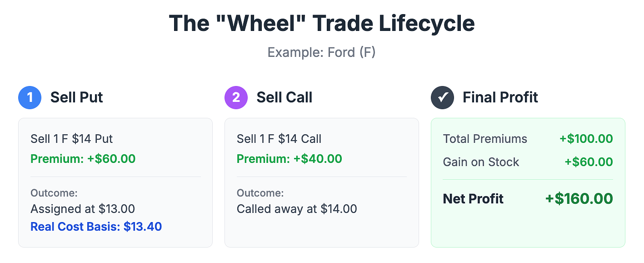Click the "Net Profit" bold label
Image resolution: width=644 pixels, height=263 pixels.
click(x=474, y=199)
